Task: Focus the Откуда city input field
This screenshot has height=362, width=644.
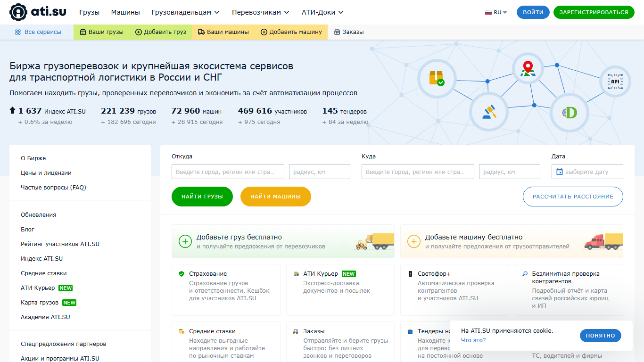Action: point(228,172)
